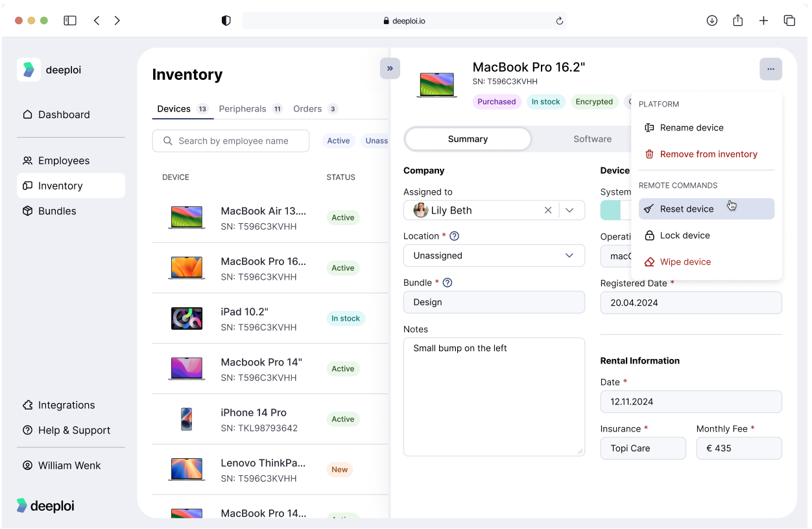Click the Location help question icon
812x529 pixels.
455,236
